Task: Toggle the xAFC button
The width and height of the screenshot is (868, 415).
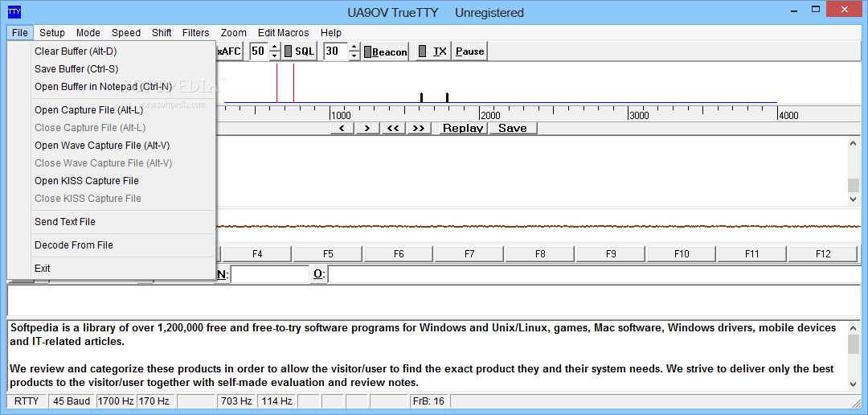Action: pyautogui.click(x=228, y=51)
